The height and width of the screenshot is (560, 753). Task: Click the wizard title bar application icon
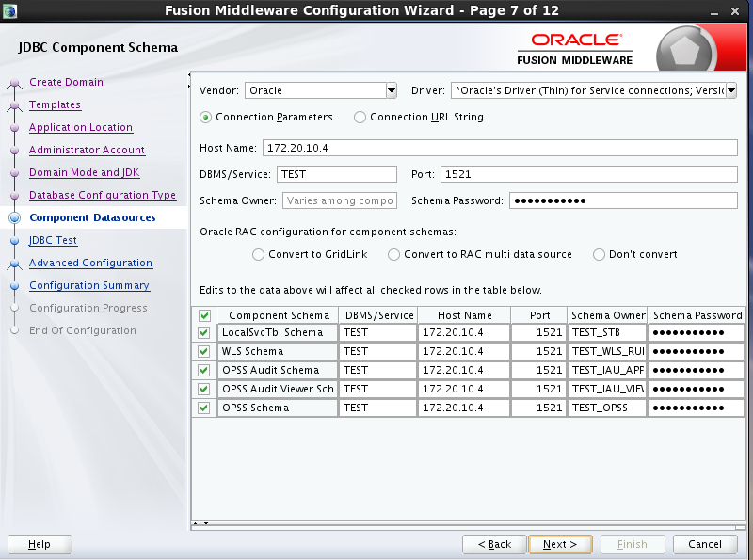(x=12, y=10)
